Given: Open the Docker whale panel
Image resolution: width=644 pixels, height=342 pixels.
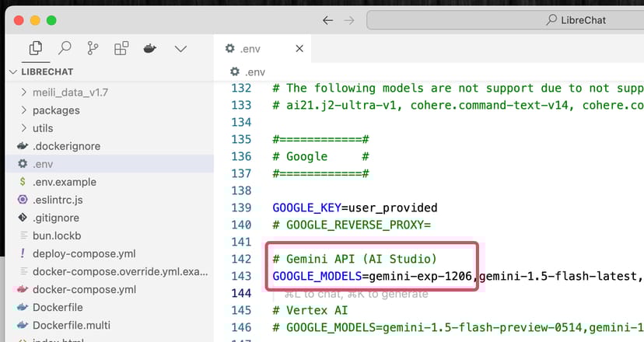Looking at the screenshot, I should click(x=150, y=48).
